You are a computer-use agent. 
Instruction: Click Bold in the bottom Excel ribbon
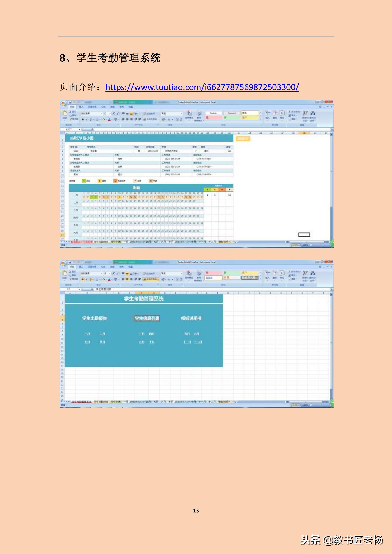[x=83, y=279]
